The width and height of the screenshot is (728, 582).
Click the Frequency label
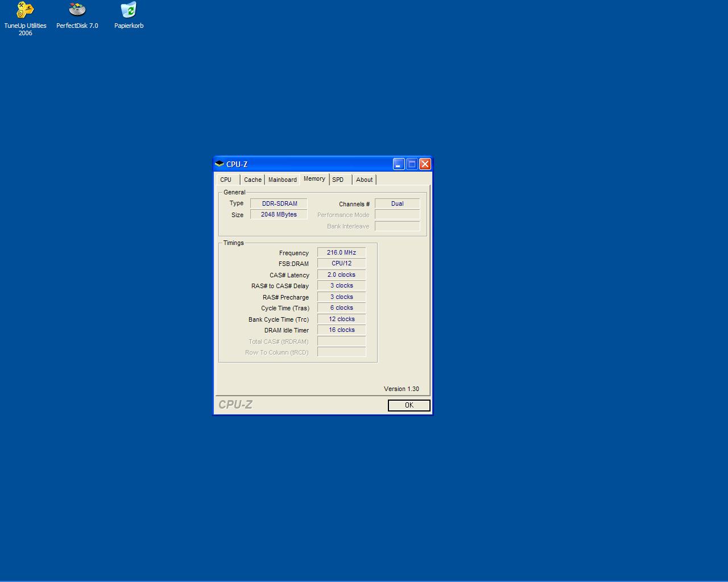[294, 253]
